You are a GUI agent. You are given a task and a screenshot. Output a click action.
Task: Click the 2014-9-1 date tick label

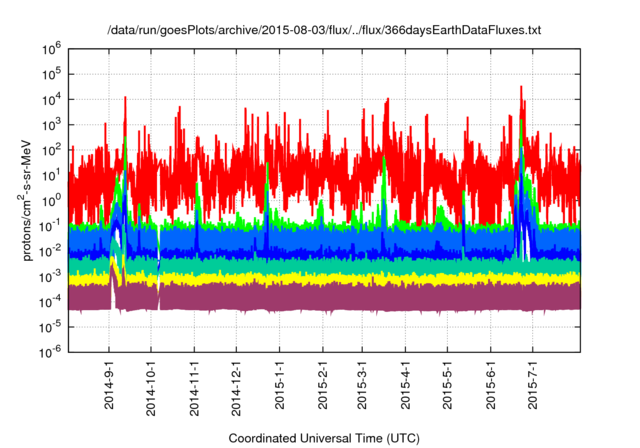109,385
